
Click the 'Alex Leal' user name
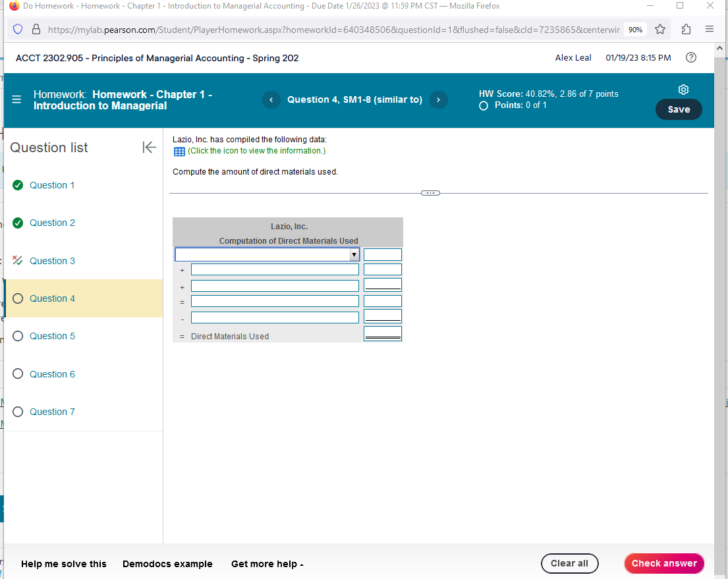click(573, 57)
